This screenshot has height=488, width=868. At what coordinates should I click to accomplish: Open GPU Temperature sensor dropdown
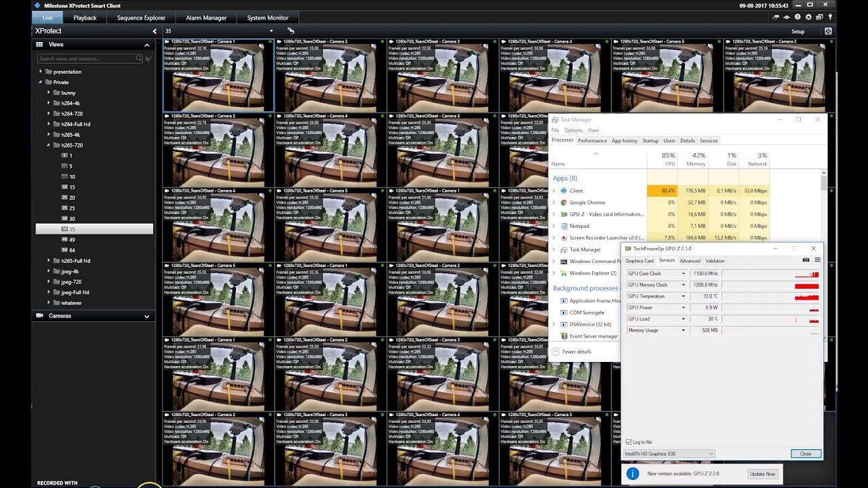coord(683,296)
